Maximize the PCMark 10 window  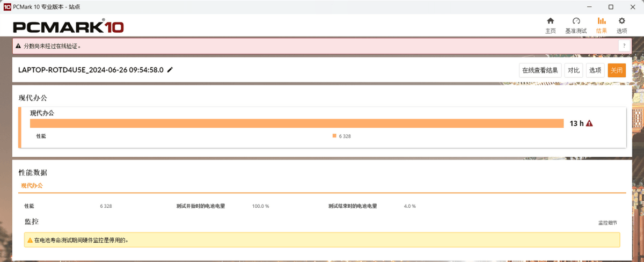pyautogui.click(x=611, y=7)
